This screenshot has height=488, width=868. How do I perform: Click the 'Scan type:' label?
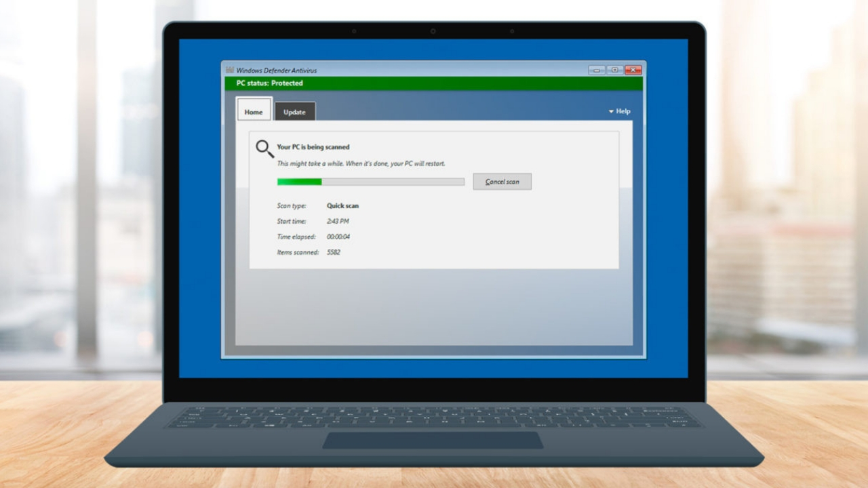[292, 205]
